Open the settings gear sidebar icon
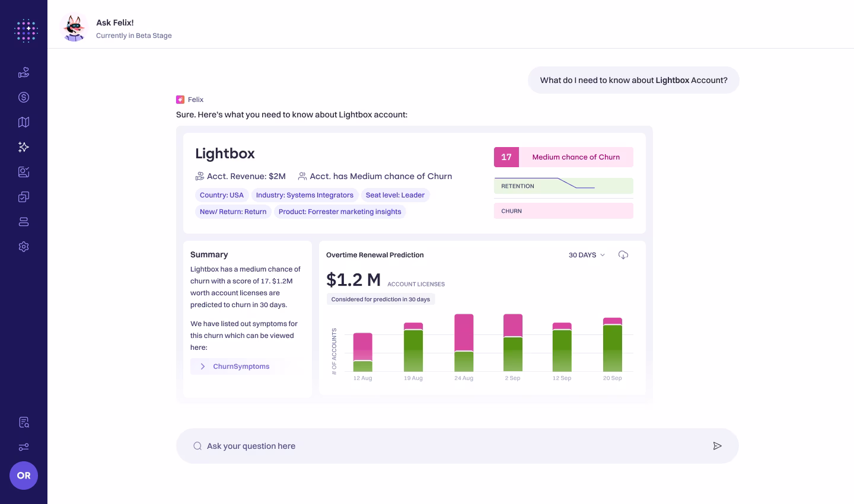 click(x=24, y=247)
